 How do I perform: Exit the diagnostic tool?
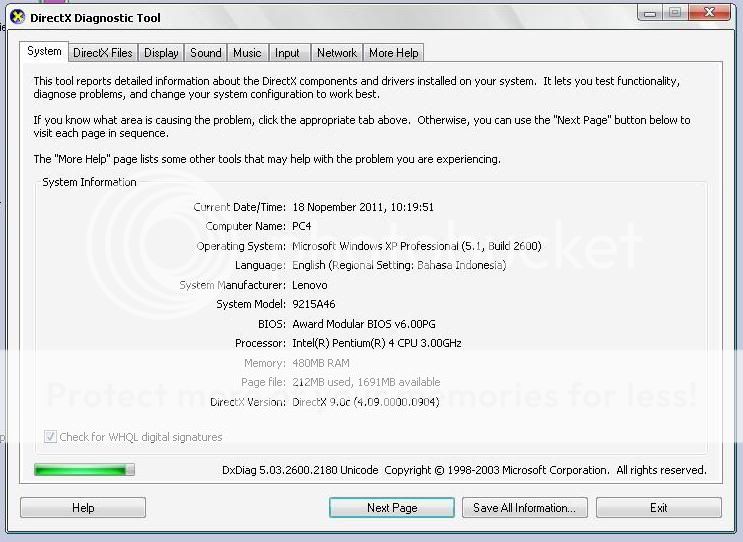(x=659, y=507)
